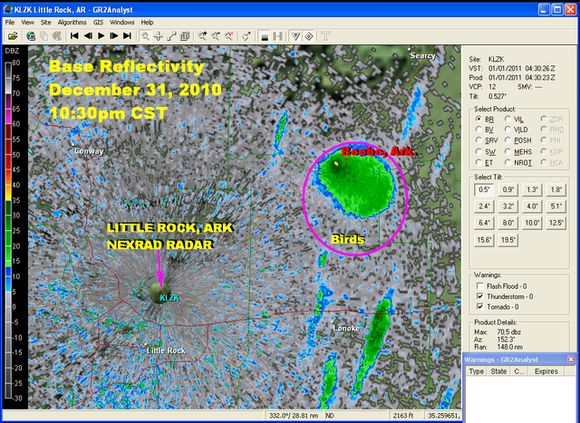Click the globe polling icon in toolbar
This screenshot has width=580, height=423.
tap(31, 36)
